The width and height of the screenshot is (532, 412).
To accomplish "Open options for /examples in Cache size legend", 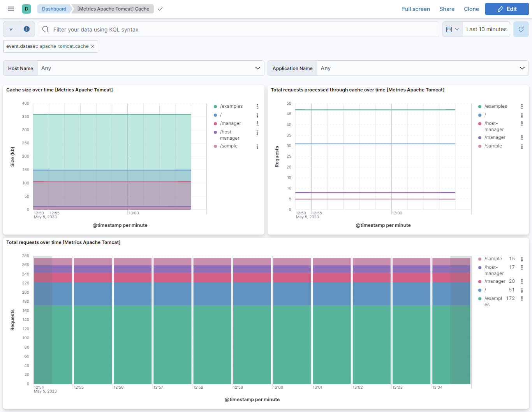I will [x=257, y=107].
